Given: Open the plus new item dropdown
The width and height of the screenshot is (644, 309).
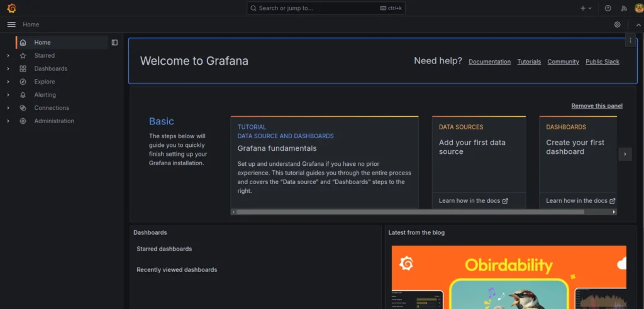Looking at the screenshot, I should pos(586,8).
